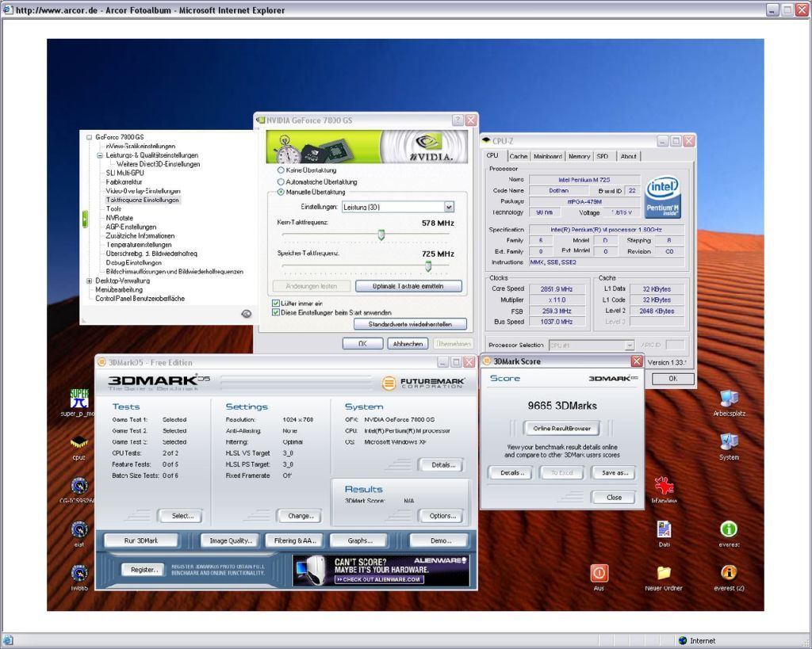Click the help question mark of the NVIDIA dialog

click(458, 120)
